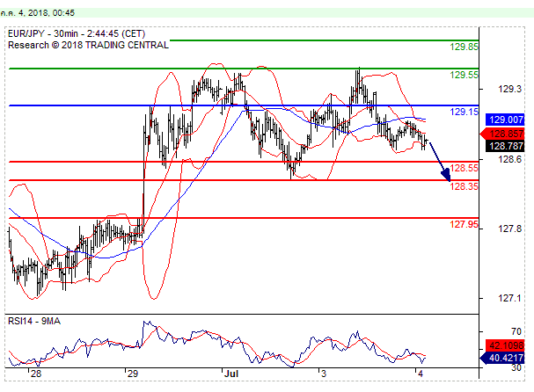The width and height of the screenshot is (534, 392).
Task: Select the 129.3 price axis tick
Action: 509,89
